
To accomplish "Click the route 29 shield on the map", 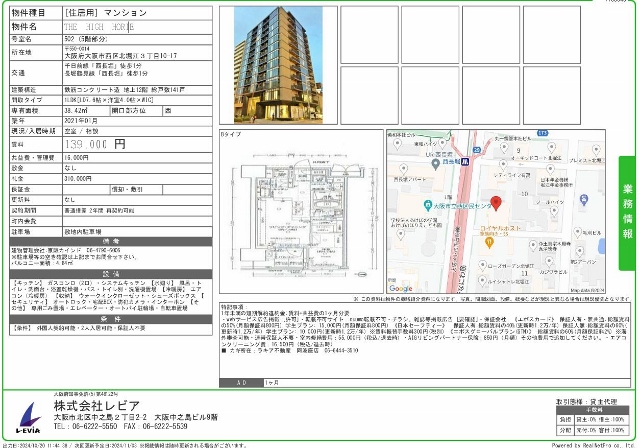I will 477,150.
